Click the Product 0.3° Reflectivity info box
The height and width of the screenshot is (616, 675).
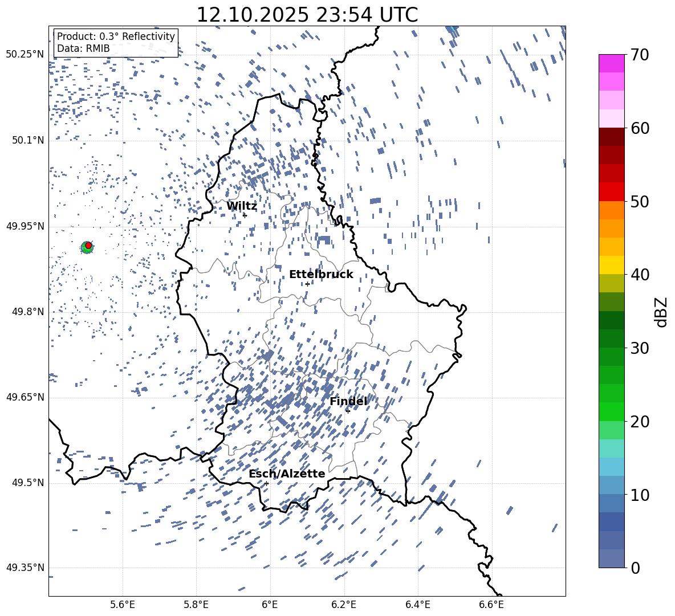click(x=116, y=43)
